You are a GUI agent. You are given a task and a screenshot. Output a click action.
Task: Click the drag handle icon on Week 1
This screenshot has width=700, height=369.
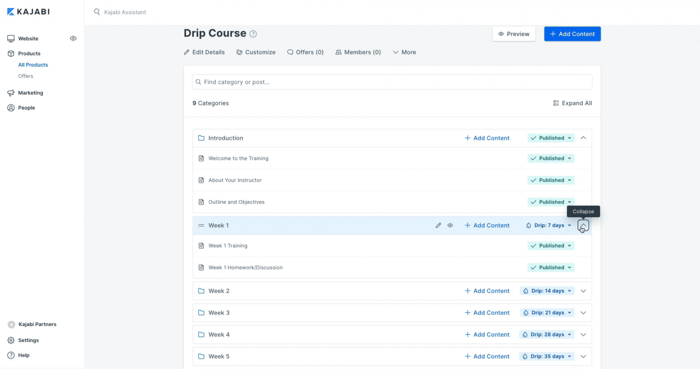(201, 226)
